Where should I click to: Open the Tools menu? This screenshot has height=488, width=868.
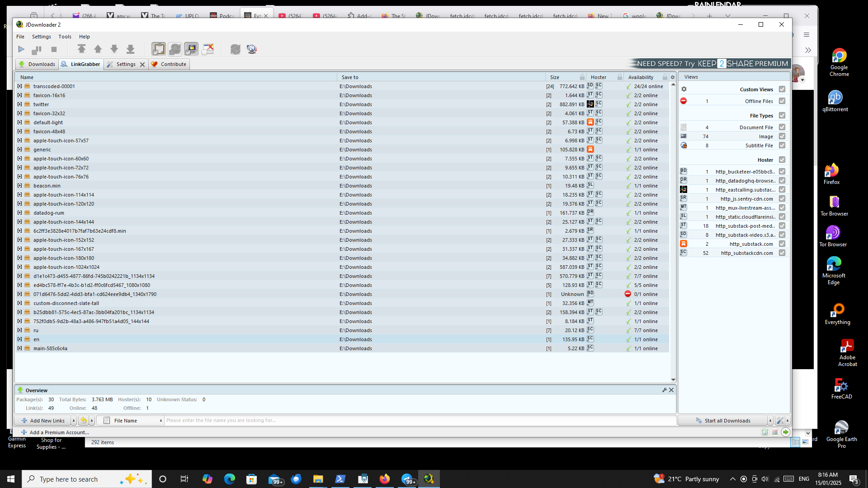coord(65,37)
